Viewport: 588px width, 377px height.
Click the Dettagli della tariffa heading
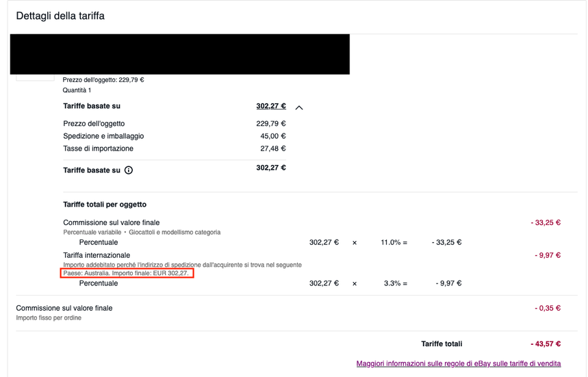pyautogui.click(x=60, y=16)
